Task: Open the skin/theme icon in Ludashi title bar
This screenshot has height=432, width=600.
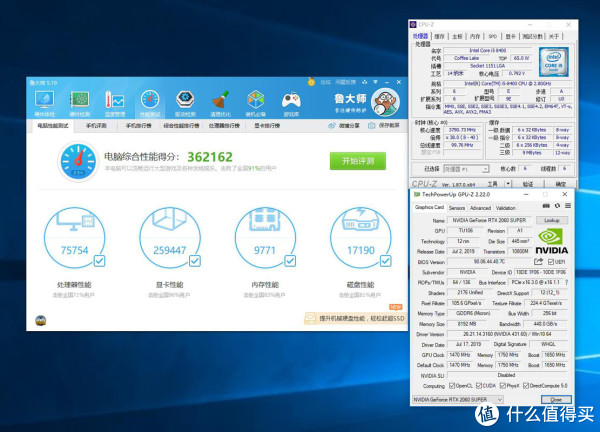Action: tap(364, 82)
